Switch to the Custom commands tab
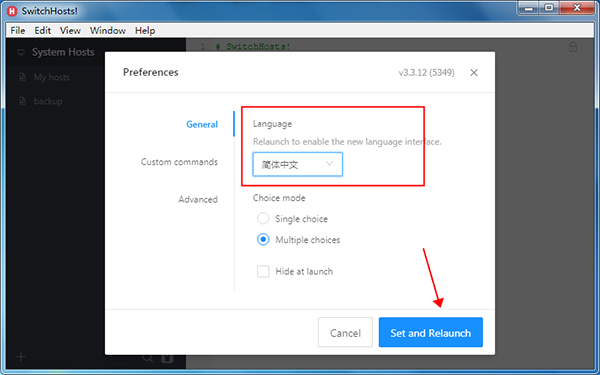 pyautogui.click(x=179, y=162)
